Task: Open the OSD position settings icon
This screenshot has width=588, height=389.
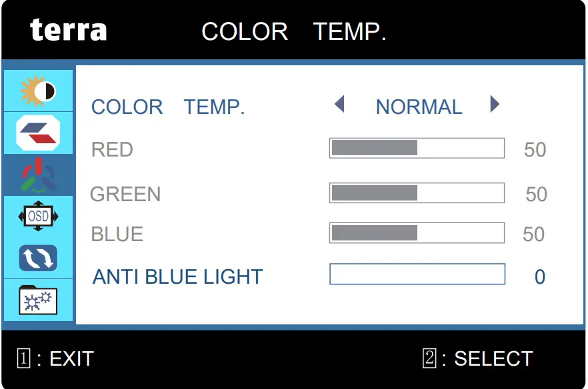Action: [38, 216]
